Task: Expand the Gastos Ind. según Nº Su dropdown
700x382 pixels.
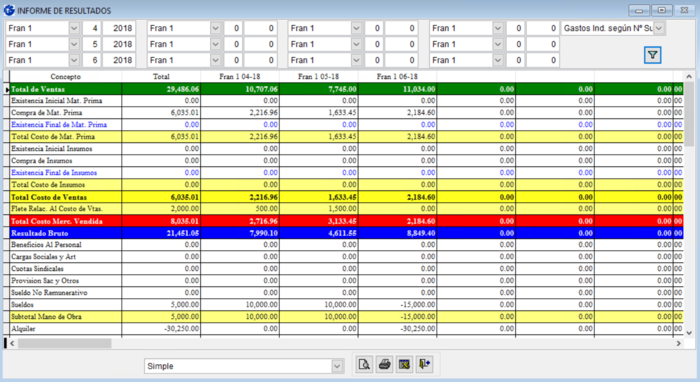Action: click(659, 28)
